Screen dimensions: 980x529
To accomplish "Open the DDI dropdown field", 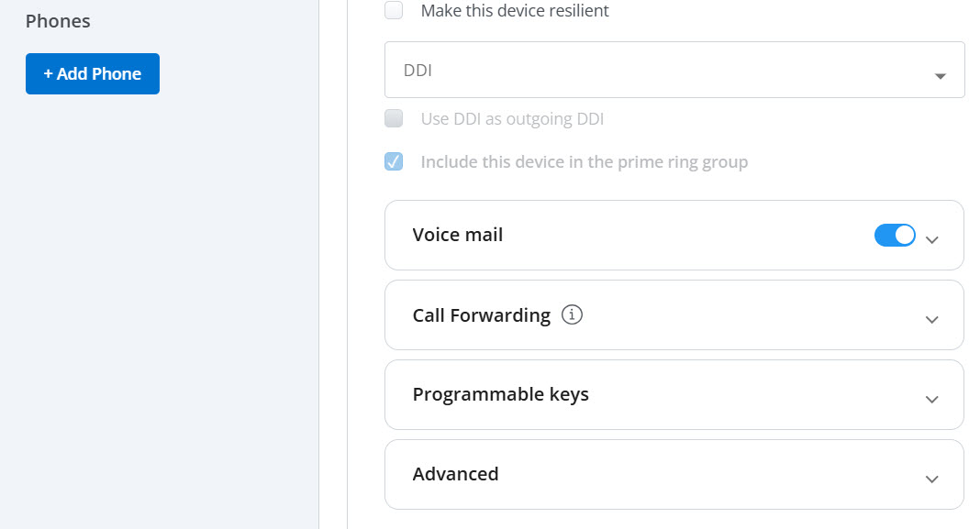I will coord(674,70).
